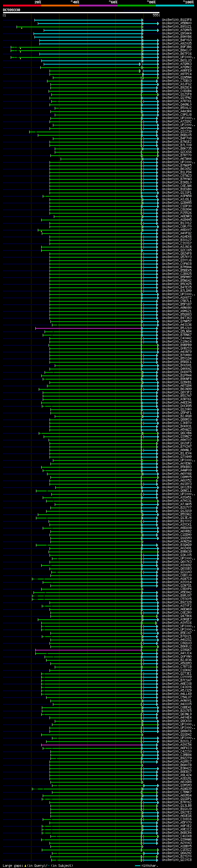197x868 pixels.
Task: Click label UniRef100_Q46NL0
Action: tap(176, 104)
